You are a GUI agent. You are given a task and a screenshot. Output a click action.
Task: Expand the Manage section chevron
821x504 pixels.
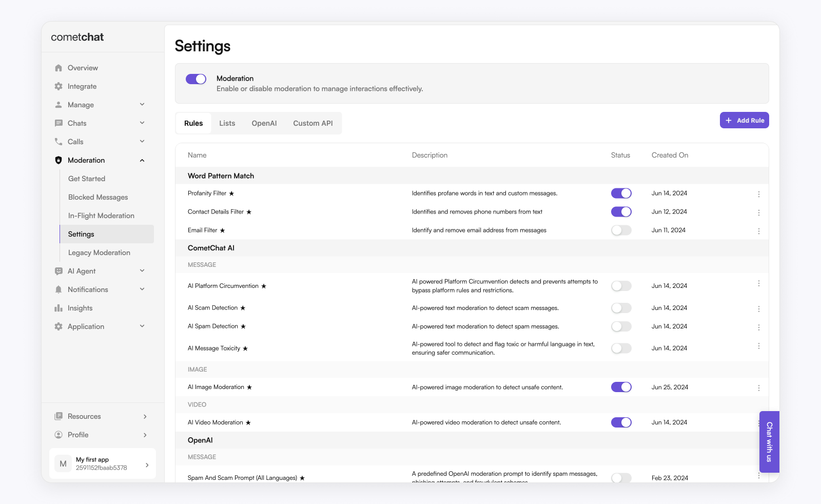(x=142, y=105)
